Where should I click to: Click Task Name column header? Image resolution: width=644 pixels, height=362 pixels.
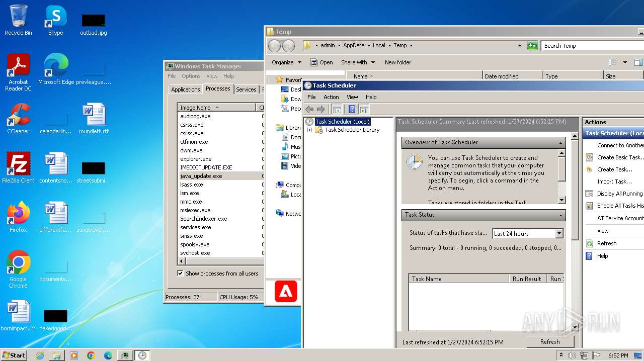(459, 279)
